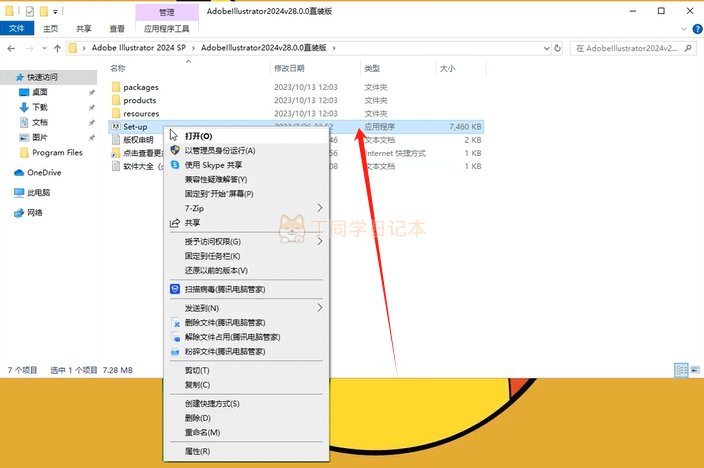704x468 pixels.
Task: Choose 复制(C) in the context menu
Action: tap(246, 384)
